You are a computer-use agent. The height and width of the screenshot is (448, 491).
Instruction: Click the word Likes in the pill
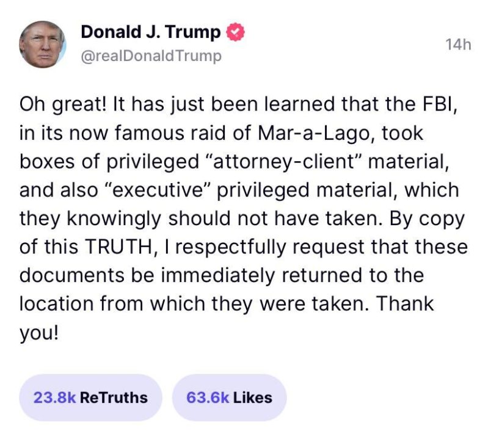point(253,397)
